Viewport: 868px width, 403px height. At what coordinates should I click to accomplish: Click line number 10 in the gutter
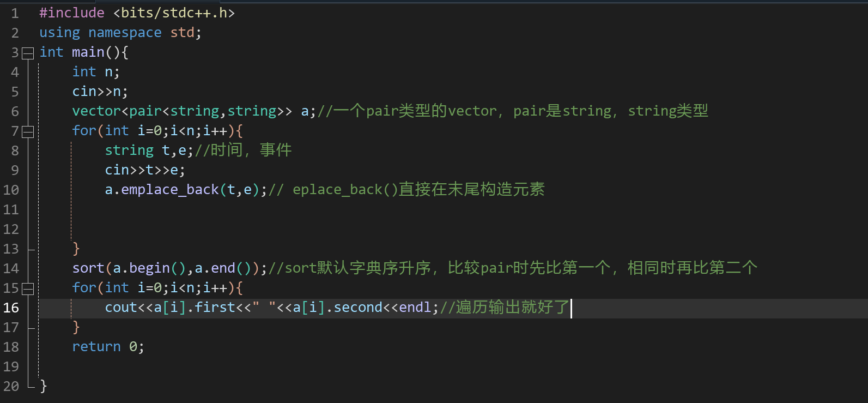pyautogui.click(x=11, y=190)
